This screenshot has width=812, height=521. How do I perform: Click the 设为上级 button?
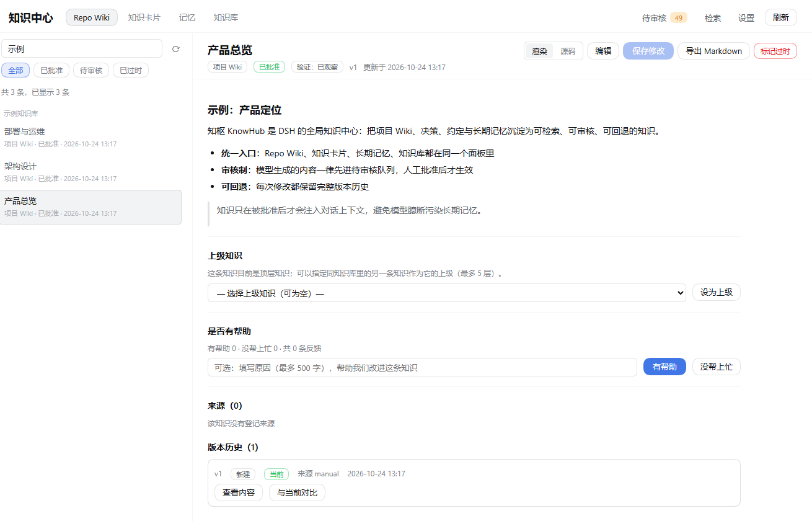(x=717, y=292)
